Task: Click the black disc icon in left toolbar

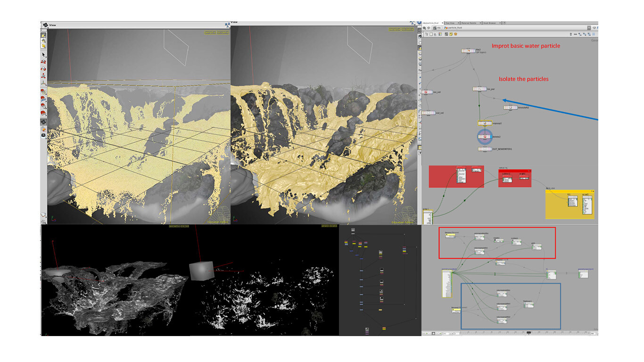Action: tap(43, 136)
